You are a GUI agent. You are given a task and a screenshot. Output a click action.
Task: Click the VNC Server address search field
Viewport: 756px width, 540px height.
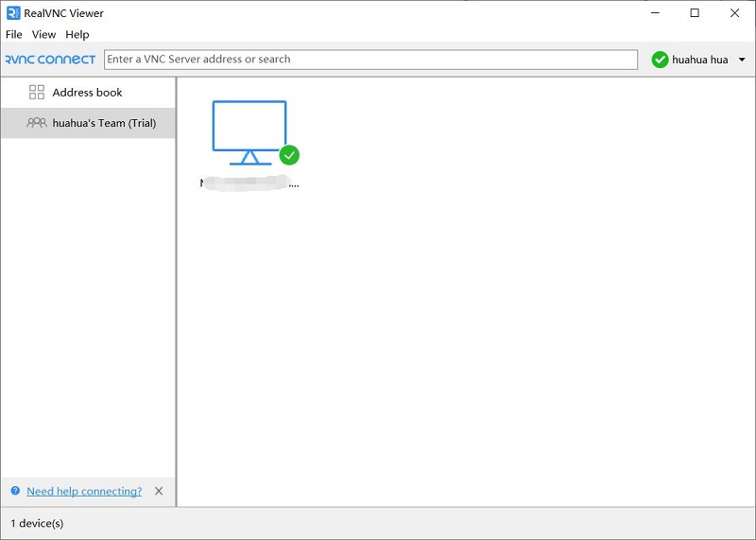click(x=370, y=60)
